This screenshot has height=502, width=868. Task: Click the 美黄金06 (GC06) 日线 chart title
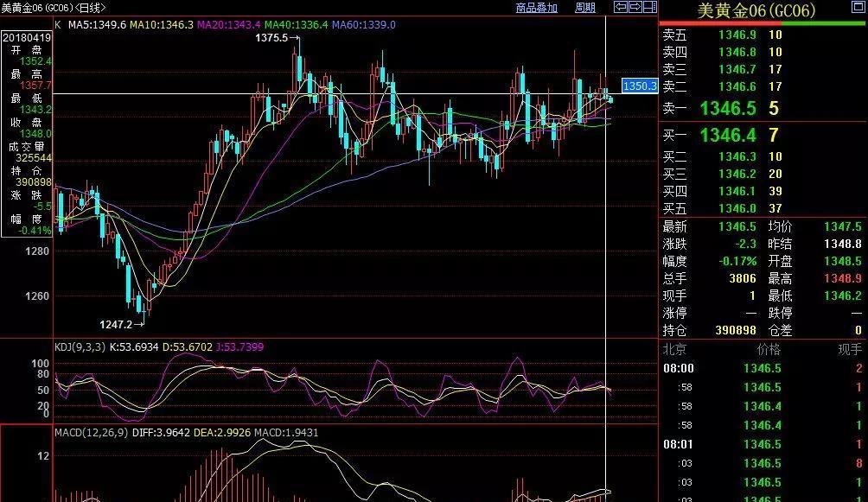(x=53, y=8)
